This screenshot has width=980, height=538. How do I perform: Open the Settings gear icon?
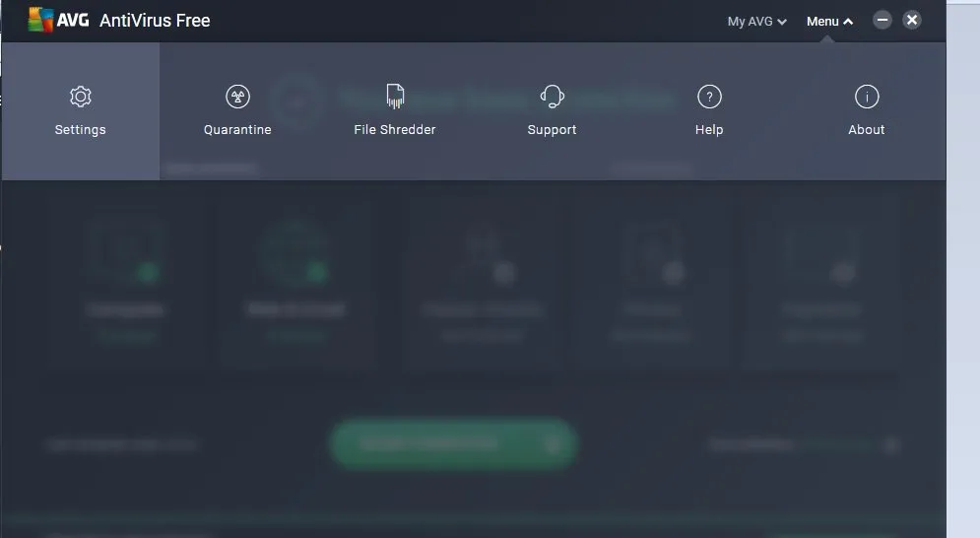81,97
